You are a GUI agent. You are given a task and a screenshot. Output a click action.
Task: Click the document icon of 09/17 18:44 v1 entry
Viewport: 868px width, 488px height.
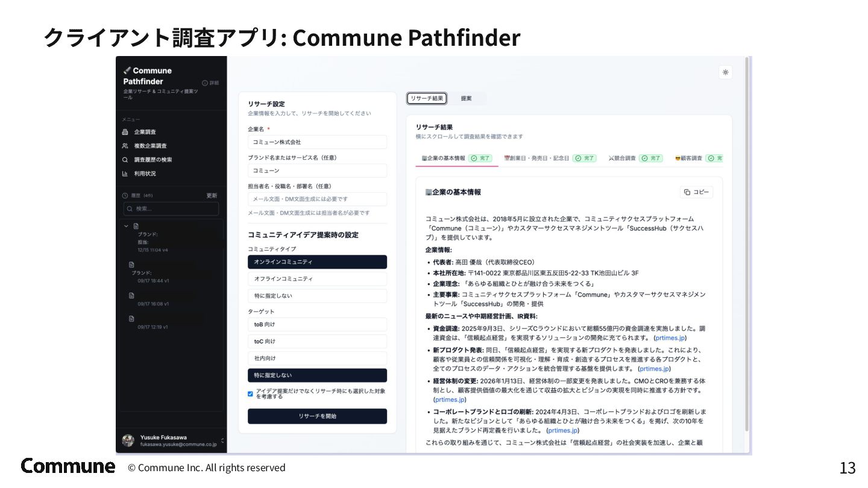131,264
